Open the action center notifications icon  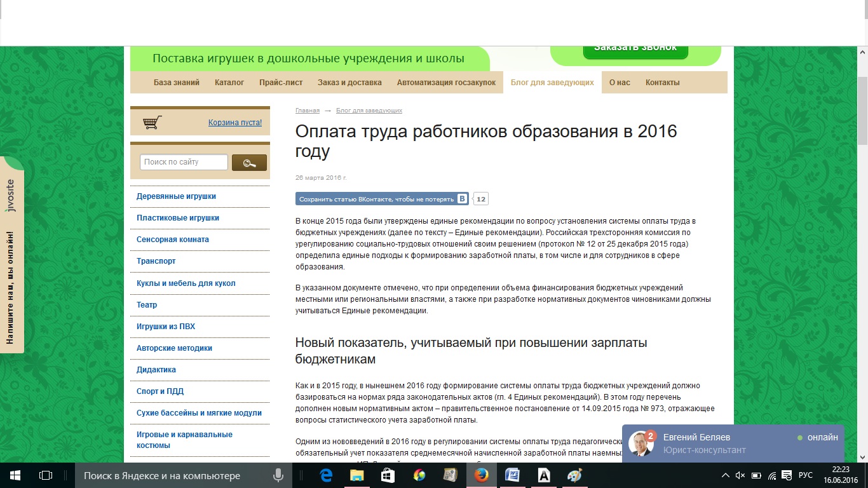(787, 475)
